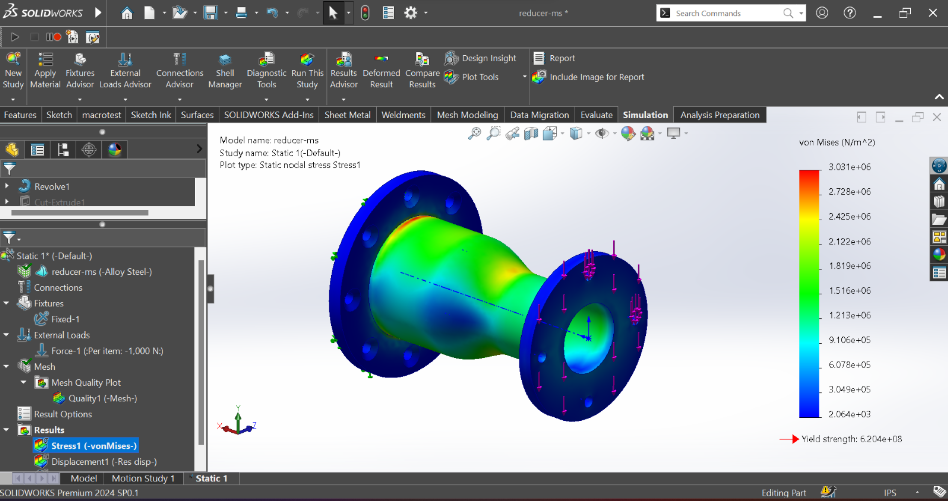Collapse the Results tree folder

coord(8,430)
